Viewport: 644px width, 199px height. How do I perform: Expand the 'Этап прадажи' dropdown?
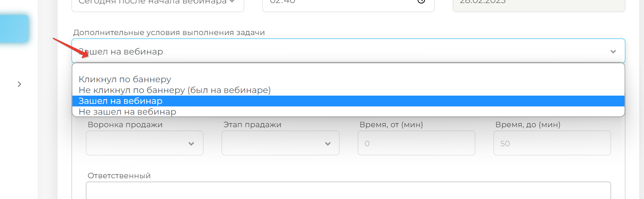tap(280, 143)
